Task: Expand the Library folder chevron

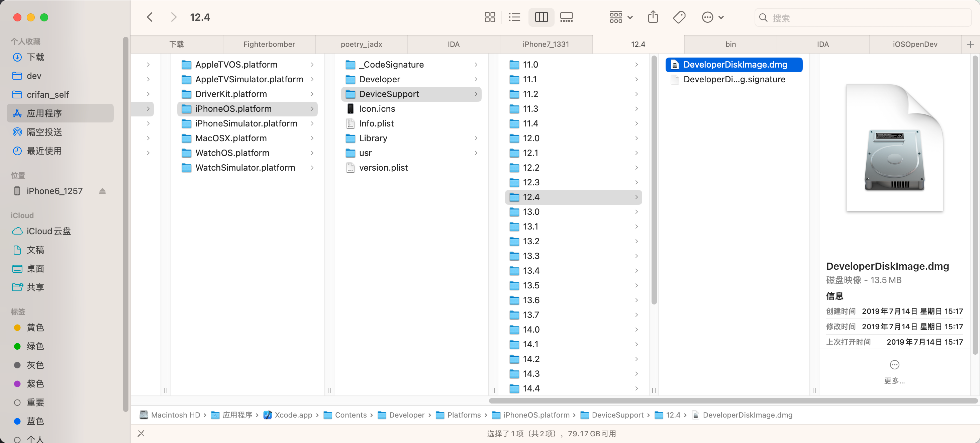Action: (476, 138)
